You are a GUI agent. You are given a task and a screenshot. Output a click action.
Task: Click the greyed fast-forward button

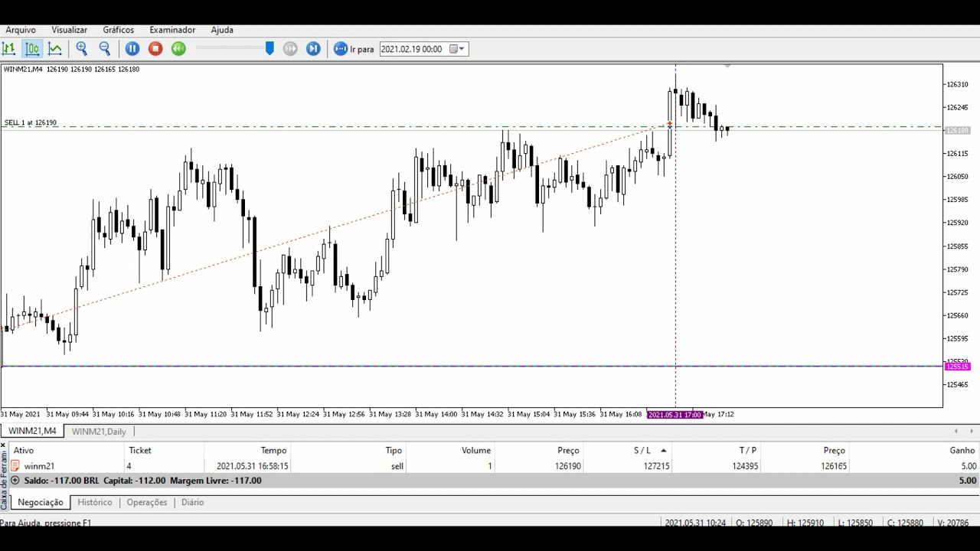tap(290, 49)
